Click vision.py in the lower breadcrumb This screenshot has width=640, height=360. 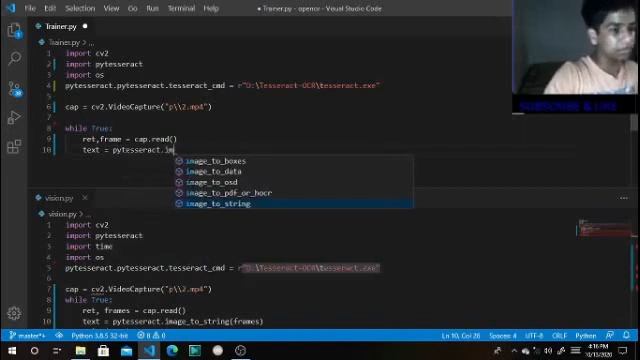62,214
